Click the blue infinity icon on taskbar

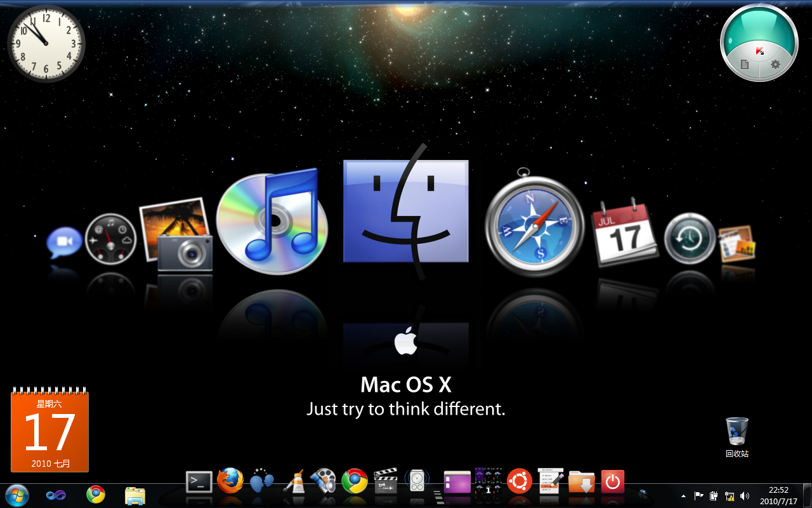(56, 495)
